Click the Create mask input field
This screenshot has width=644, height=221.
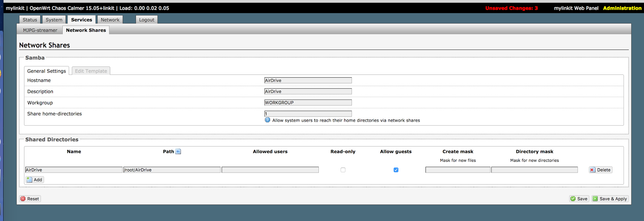pos(458,170)
